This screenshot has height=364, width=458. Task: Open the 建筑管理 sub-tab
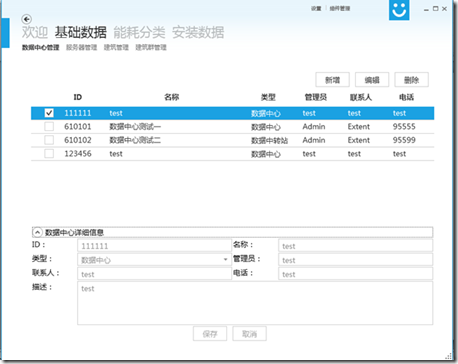click(x=116, y=47)
